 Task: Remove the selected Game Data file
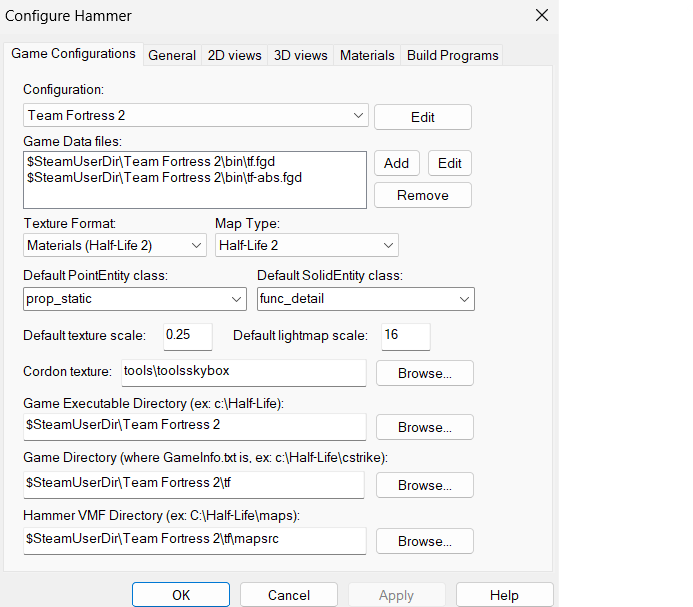[423, 195]
